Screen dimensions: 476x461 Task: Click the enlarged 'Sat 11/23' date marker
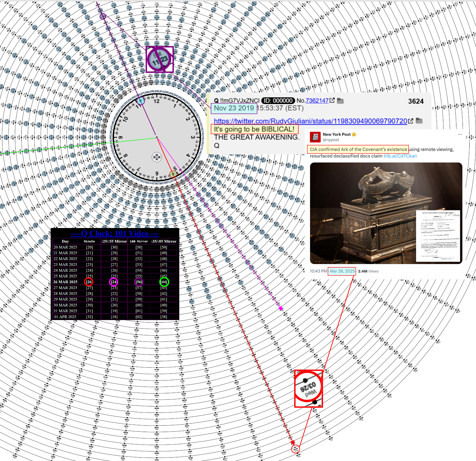click(x=160, y=59)
